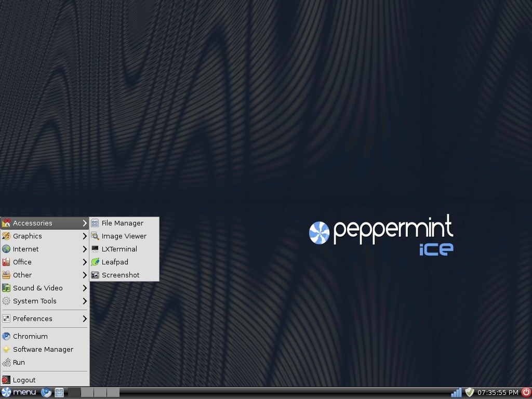Screen dimensions: 532x399
Task: Select the highlighted Accessories category
Action: click(45, 223)
